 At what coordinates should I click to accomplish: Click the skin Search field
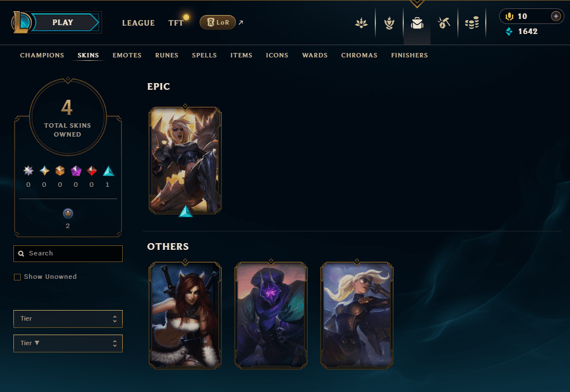pos(68,254)
